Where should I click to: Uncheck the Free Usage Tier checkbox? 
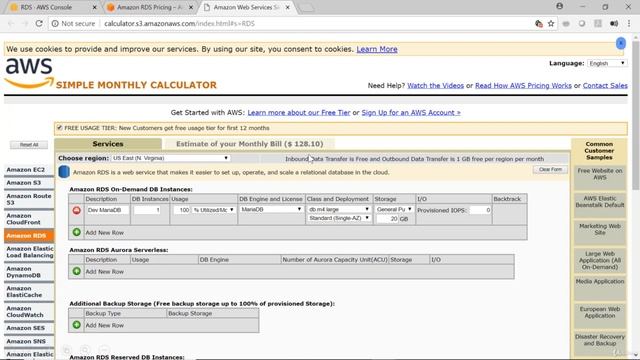[60, 128]
